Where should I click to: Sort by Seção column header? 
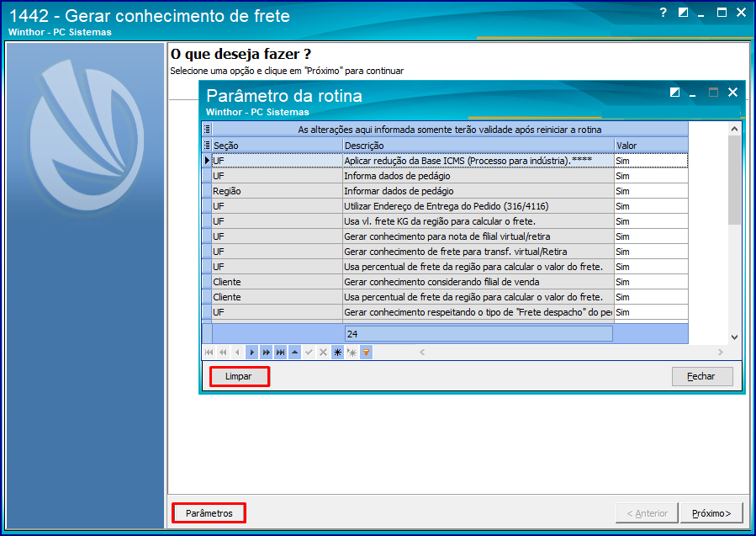(x=278, y=146)
